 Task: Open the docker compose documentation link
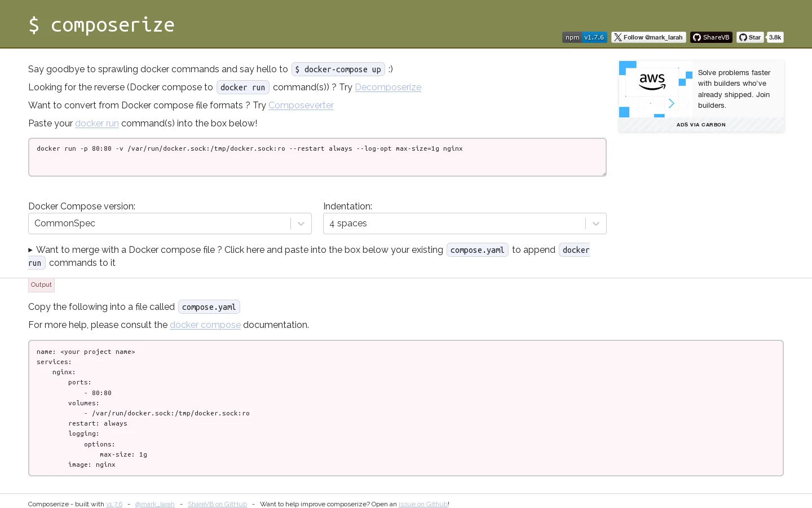[205, 325]
